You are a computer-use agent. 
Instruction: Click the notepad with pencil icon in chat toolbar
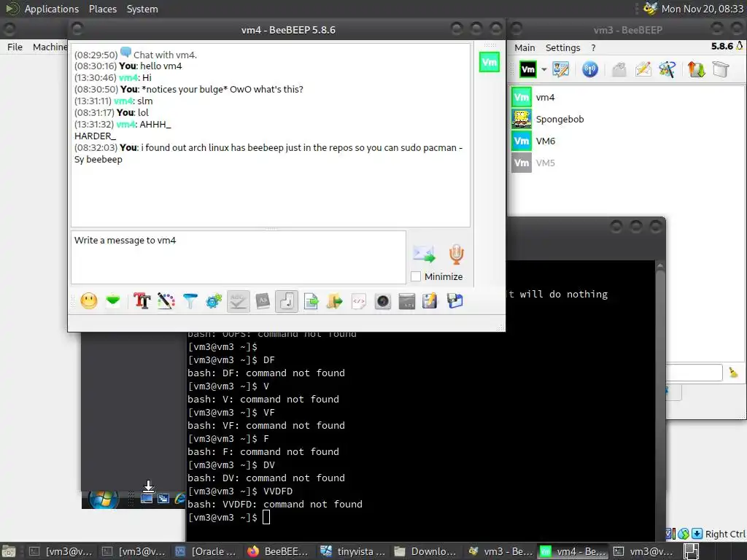coord(430,301)
